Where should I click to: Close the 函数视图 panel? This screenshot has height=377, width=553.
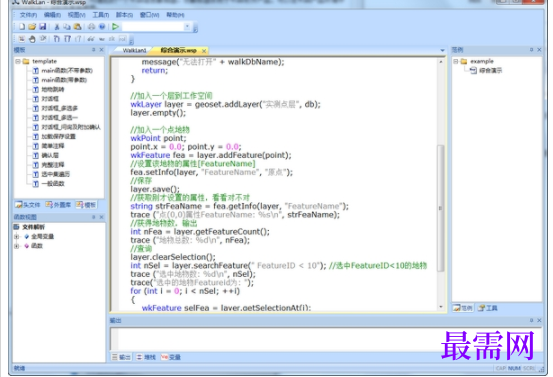tap(102, 217)
